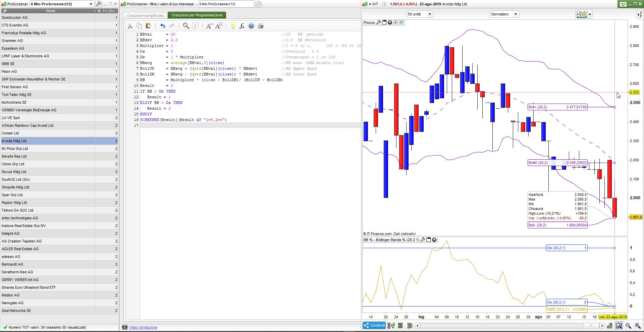Image resolution: width=644 pixels, height=332 pixels.
Task: Remove the BB % indicator panel
Action: click(x=434, y=240)
